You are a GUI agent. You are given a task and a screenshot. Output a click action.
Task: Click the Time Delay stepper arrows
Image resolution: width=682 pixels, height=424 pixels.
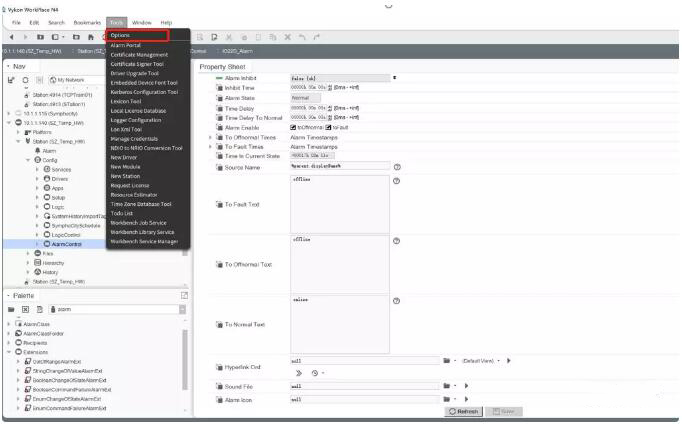(330, 108)
